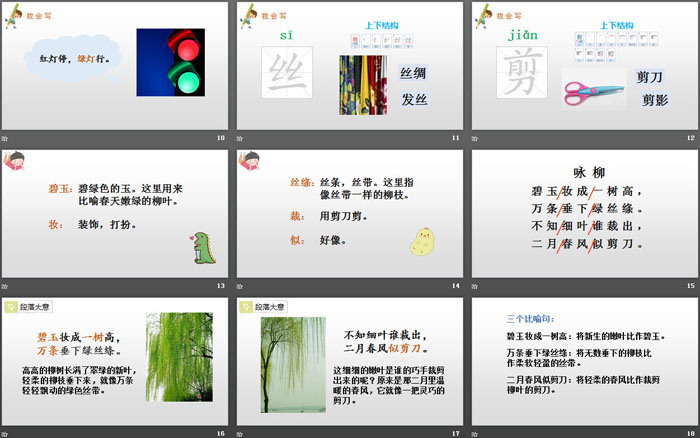Click the willow tree photo on slide 16

179,357
